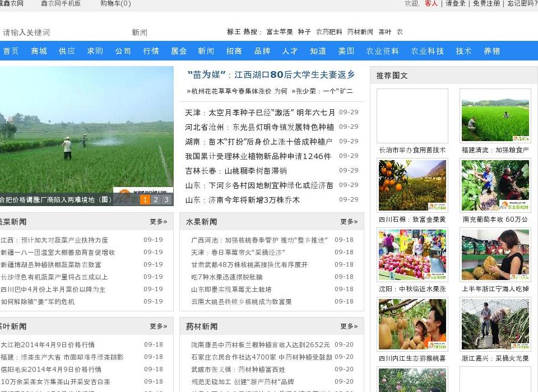Open 沈阳：中秋临近水果涨 market thumbnail
Viewport: 538px width, 392px height.
click(412, 255)
